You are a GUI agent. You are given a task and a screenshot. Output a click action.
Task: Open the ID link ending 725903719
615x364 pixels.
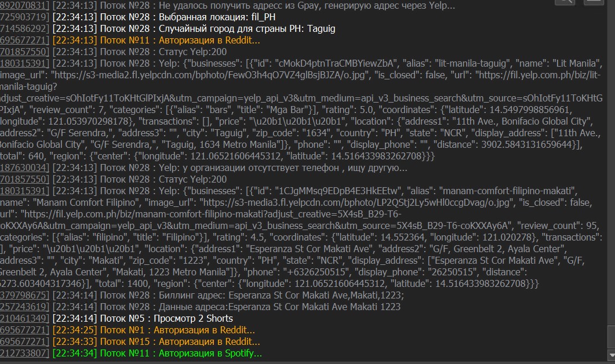coord(24,17)
